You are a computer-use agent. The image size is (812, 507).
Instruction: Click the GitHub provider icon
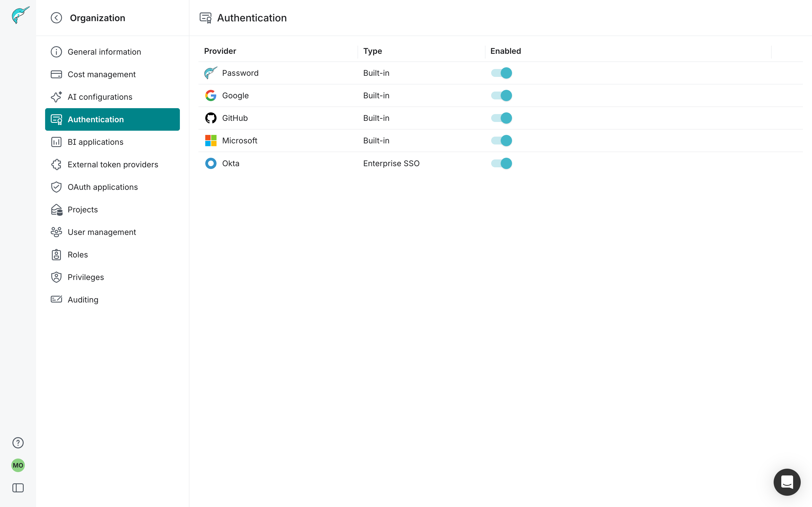click(x=211, y=118)
